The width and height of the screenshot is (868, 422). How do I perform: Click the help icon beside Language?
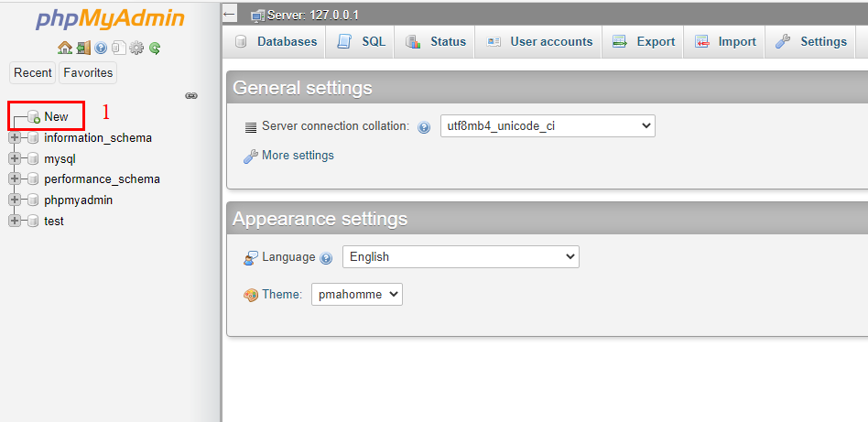pos(327,258)
